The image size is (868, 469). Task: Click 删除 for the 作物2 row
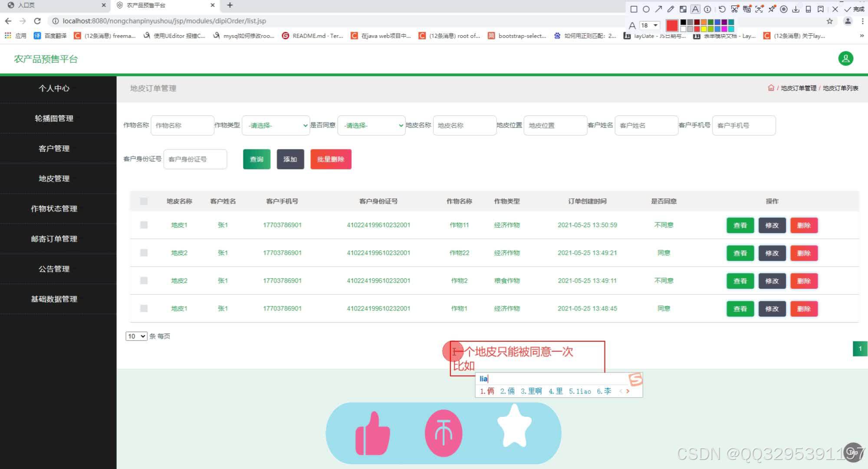coord(804,281)
